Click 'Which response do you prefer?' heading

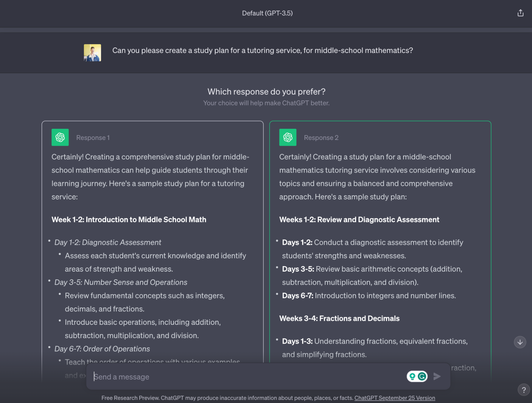pos(266,92)
